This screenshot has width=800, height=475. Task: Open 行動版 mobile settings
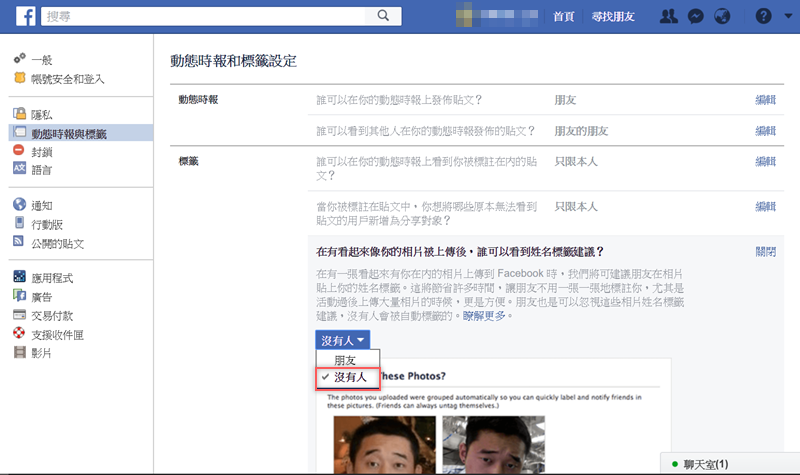pos(47,224)
